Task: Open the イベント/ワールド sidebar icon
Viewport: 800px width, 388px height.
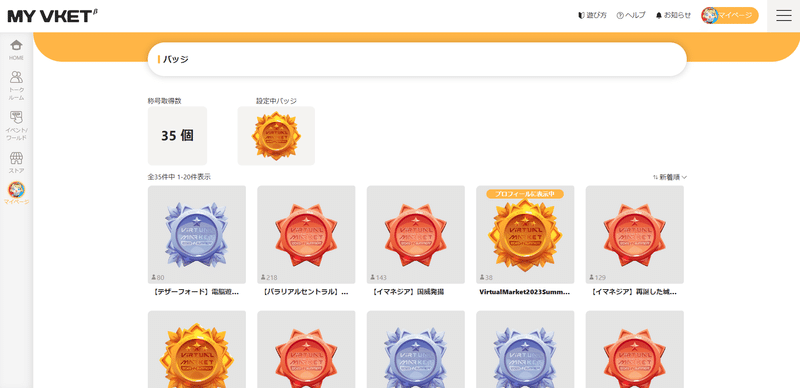Action: [16, 126]
